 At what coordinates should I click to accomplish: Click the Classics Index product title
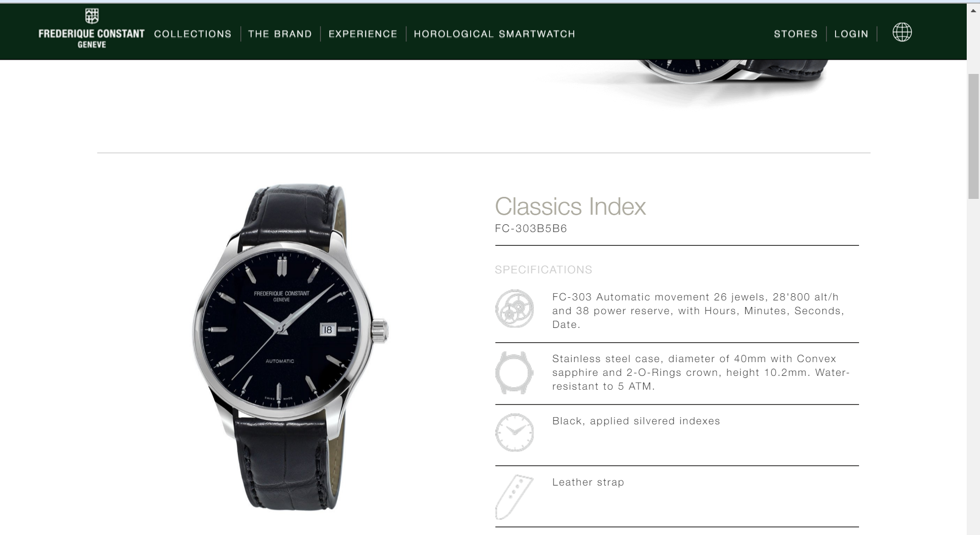(x=570, y=207)
